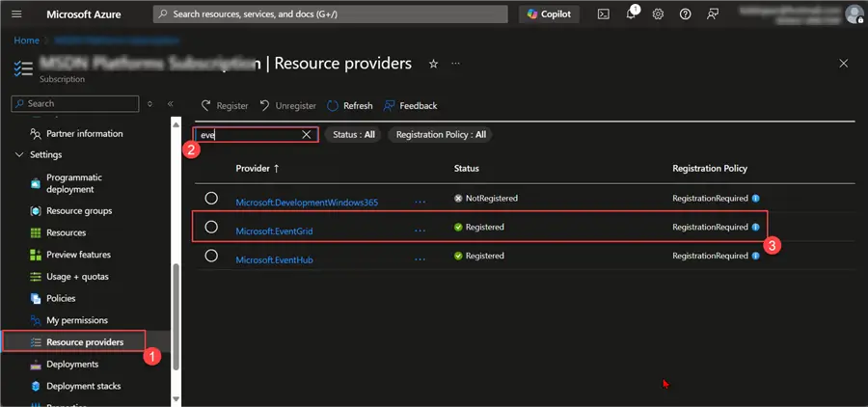Open Cloud Shell icon

pos(604,14)
